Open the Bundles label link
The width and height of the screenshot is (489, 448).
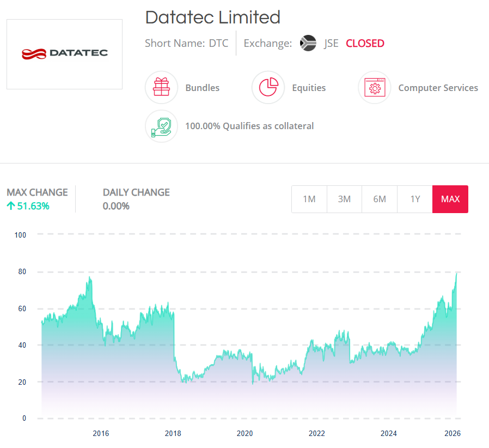202,88
